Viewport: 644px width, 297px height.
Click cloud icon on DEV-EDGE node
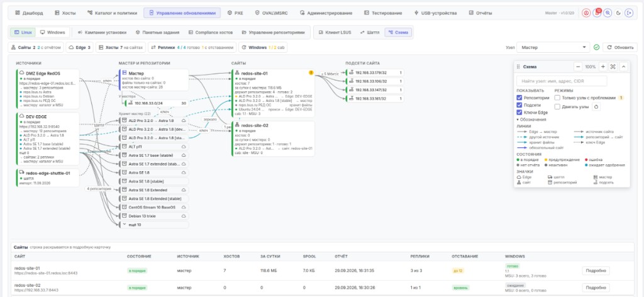click(x=22, y=116)
